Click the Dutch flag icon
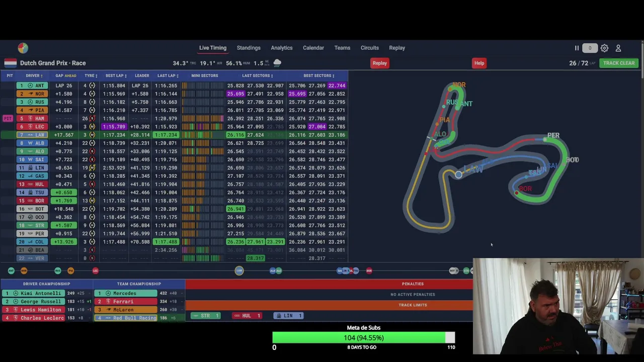The width and height of the screenshot is (644, 362). pos(11,63)
